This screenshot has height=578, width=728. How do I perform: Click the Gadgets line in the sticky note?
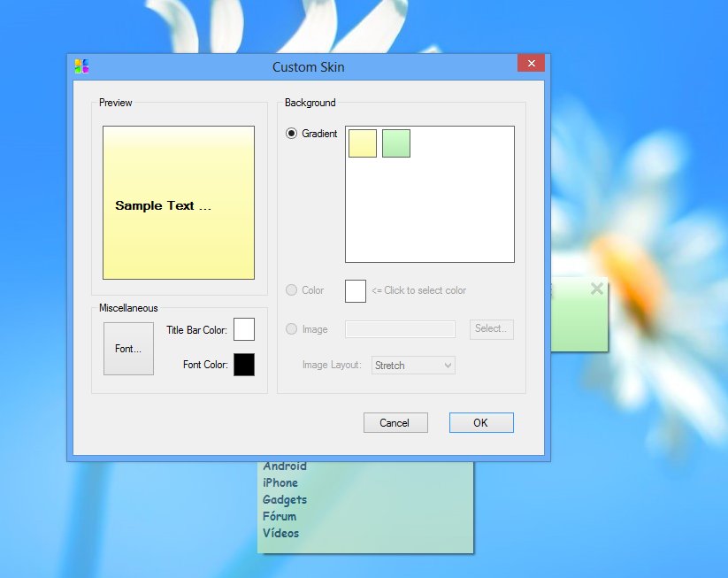tap(285, 500)
